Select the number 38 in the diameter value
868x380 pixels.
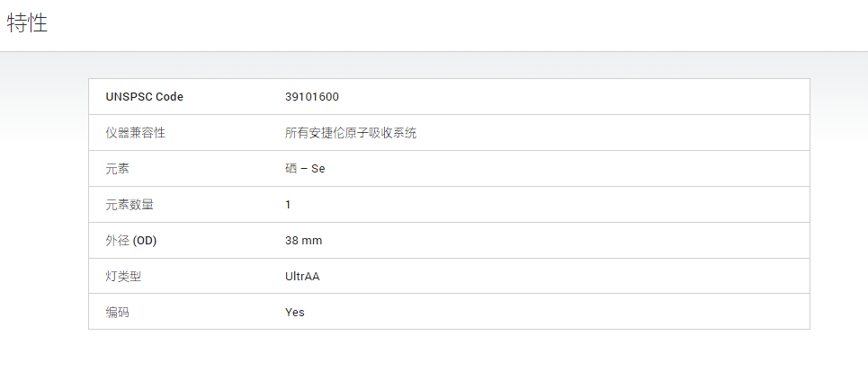click(x=291, y=241)
